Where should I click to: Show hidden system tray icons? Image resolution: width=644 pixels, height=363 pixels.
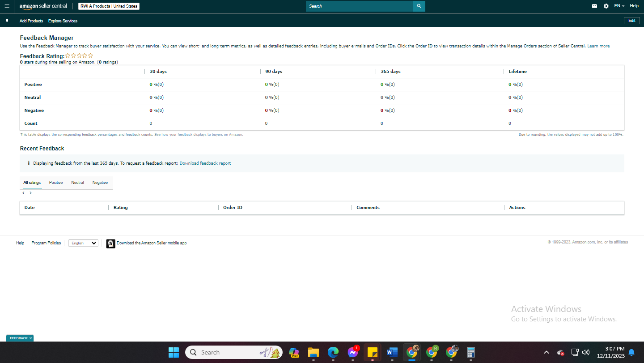click(x=547, y=352)
